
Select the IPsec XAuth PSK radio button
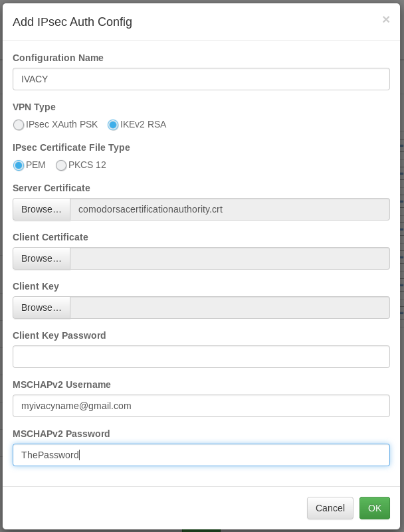click(19, 125)
